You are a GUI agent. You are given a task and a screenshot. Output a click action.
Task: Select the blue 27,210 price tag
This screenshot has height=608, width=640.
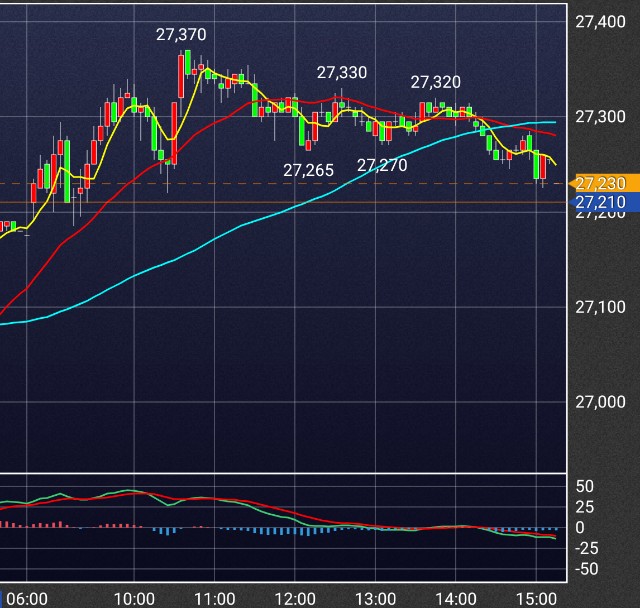click(604, 202)
